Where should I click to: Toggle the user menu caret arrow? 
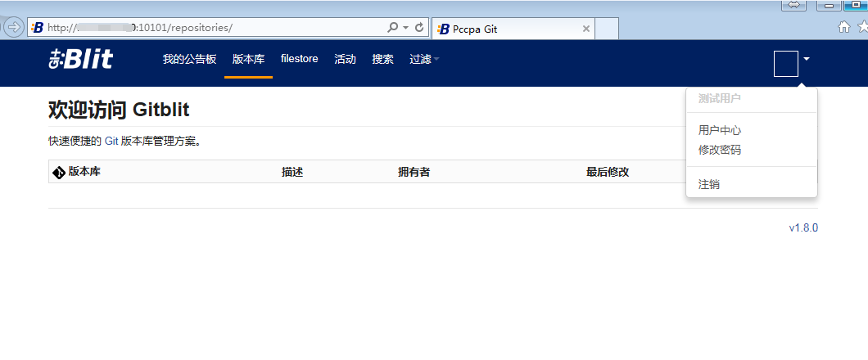tap(807, 59)
